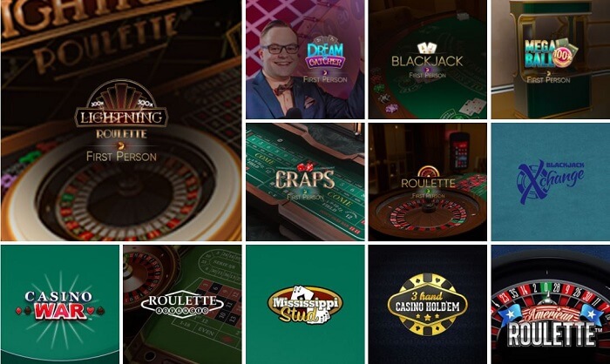This screenshot has height=364, width=610.
Task: Click the gold poker chip Hold'em badge
Action: pos(428,304)
